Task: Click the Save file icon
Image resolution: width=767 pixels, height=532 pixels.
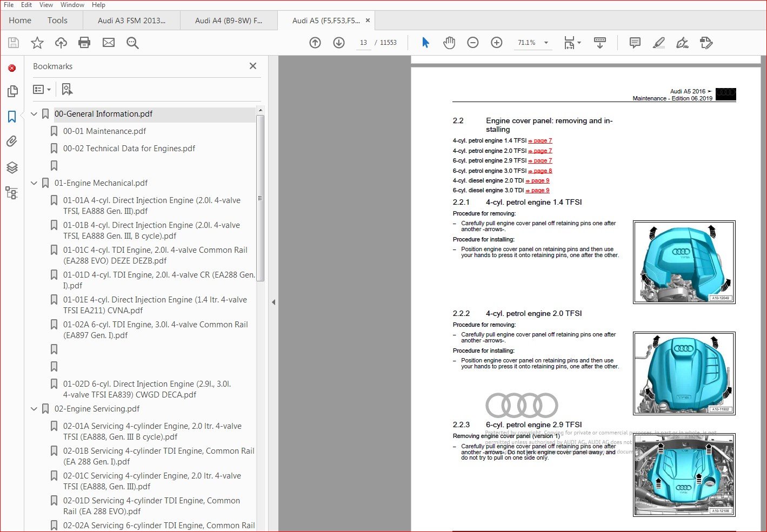Action: pos(14,43)
